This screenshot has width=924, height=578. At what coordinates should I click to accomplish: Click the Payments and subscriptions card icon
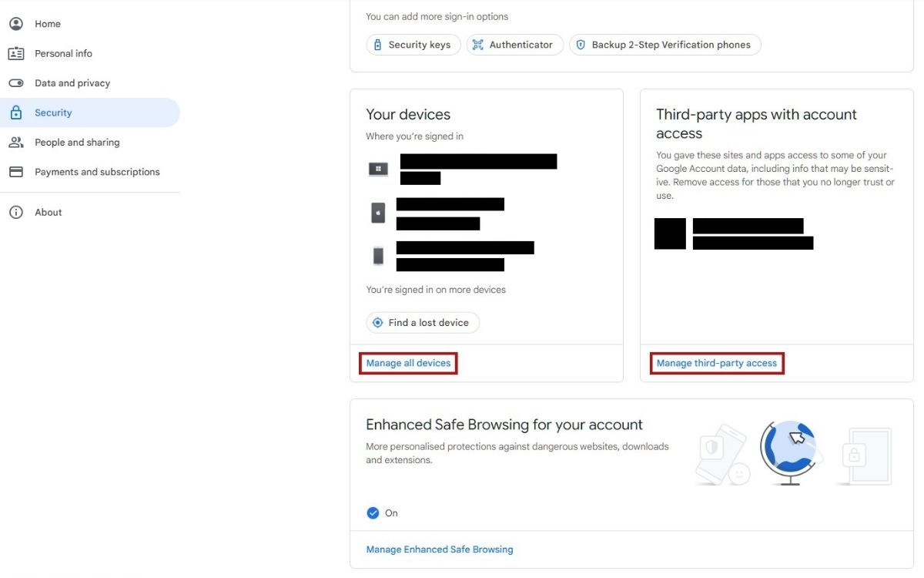[x=16, y=171]
